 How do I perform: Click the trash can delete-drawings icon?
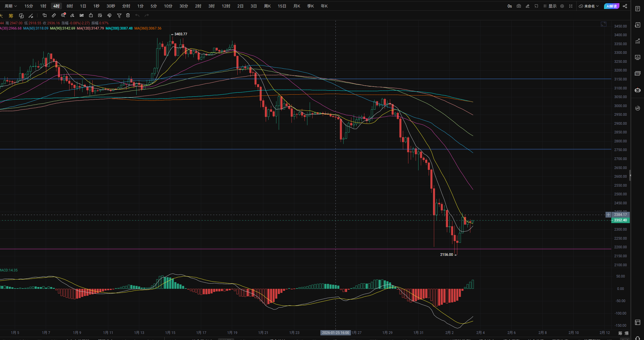(x=128, y=15)
